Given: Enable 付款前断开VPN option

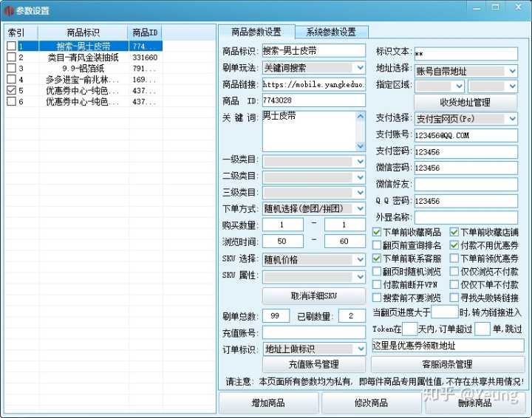Looking at the screenshot, I should point(378,285).
